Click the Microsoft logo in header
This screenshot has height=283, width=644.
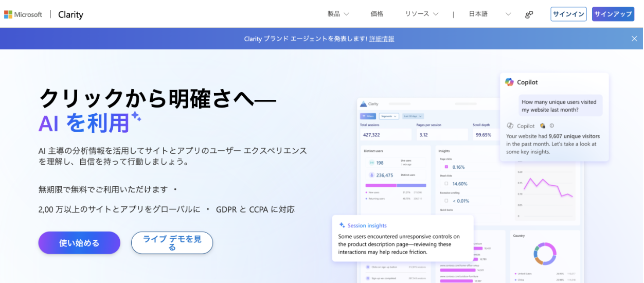[x=23, y=14]
